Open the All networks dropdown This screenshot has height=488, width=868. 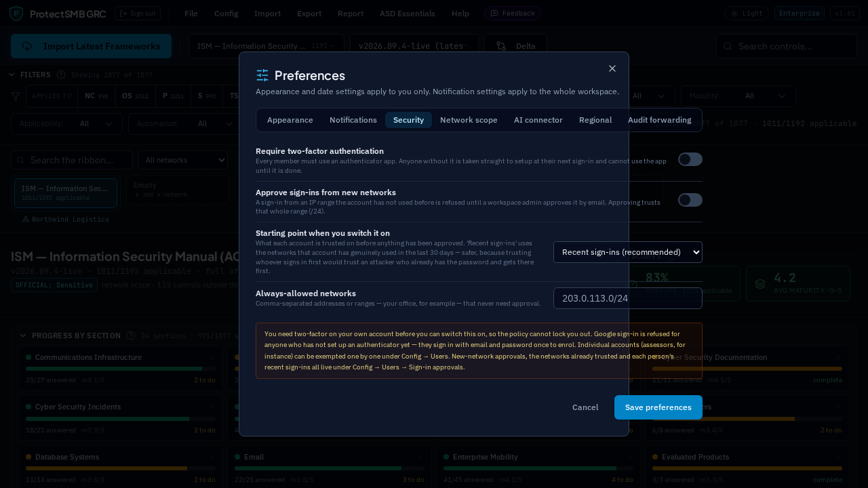[x=183, y=160]
